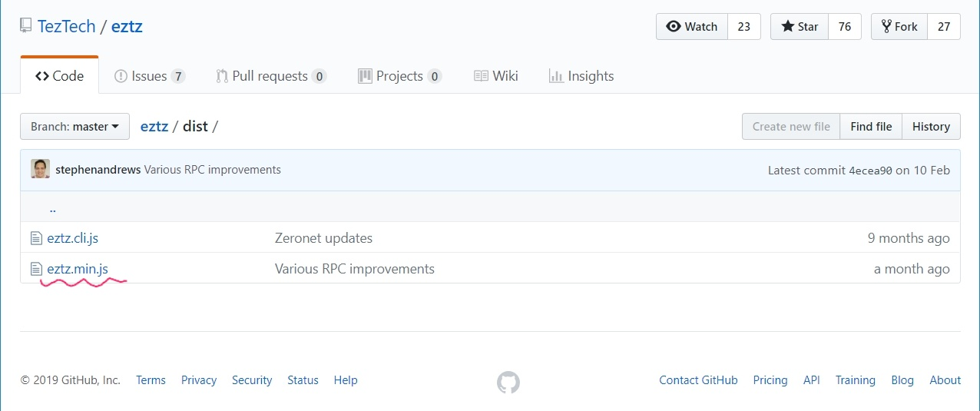This screenshot has height=411, width=980.
Task: Go to the Projects tab
Action: click(x=400, y=76)
